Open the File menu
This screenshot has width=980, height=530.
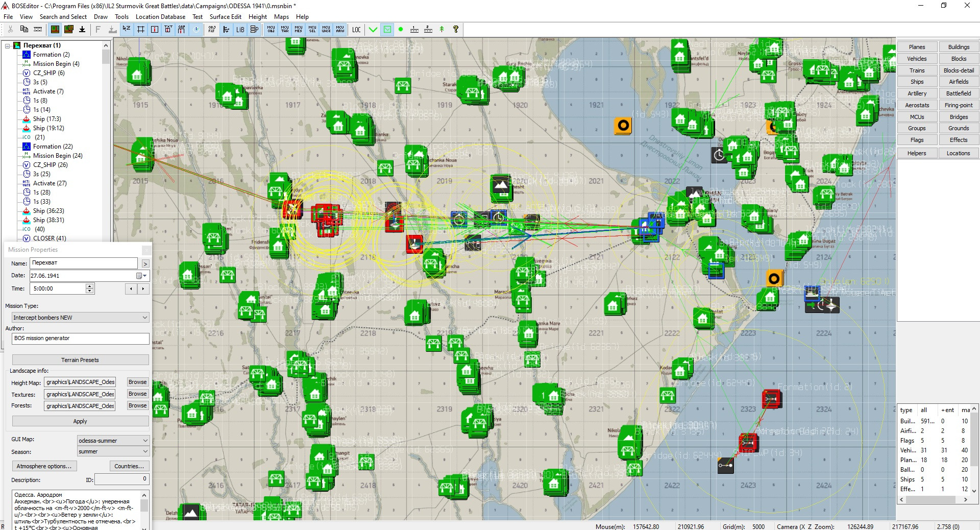[8, 17]
